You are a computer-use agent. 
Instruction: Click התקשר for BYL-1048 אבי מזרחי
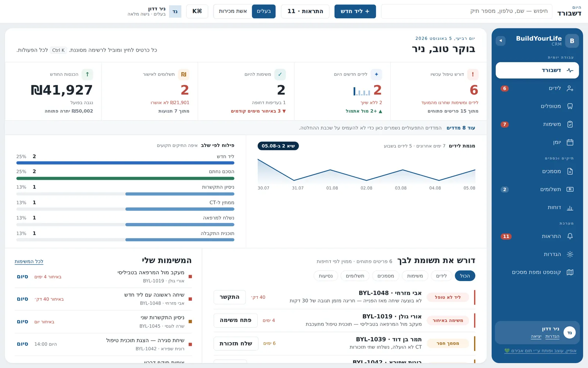point(230,297)
